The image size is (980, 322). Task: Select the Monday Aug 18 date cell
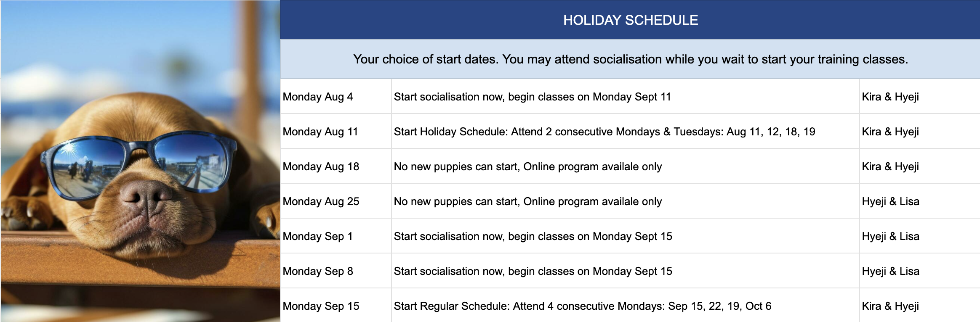tap(336, 166)
